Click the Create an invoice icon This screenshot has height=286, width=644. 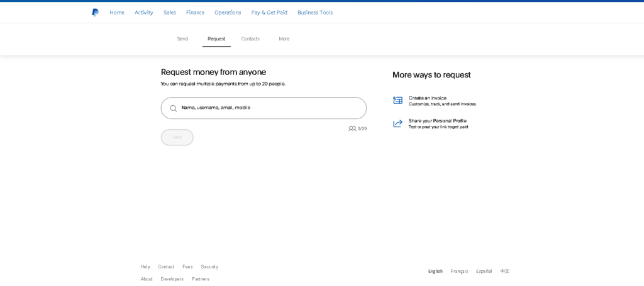(x=397, y=100)
